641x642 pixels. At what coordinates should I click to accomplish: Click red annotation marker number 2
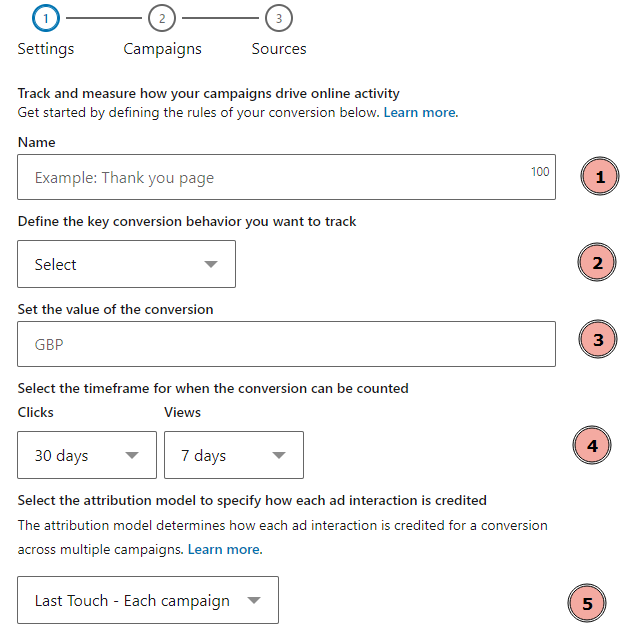click(597, 262)
